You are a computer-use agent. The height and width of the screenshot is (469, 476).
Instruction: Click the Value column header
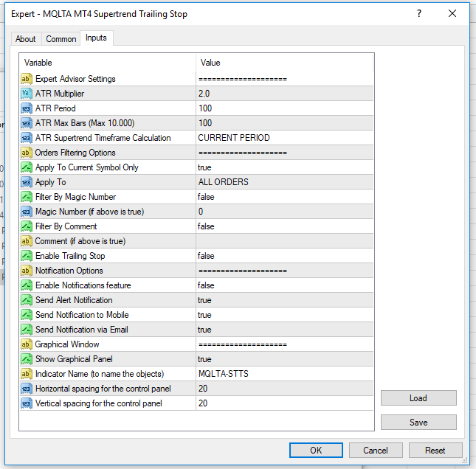[285, 63]
